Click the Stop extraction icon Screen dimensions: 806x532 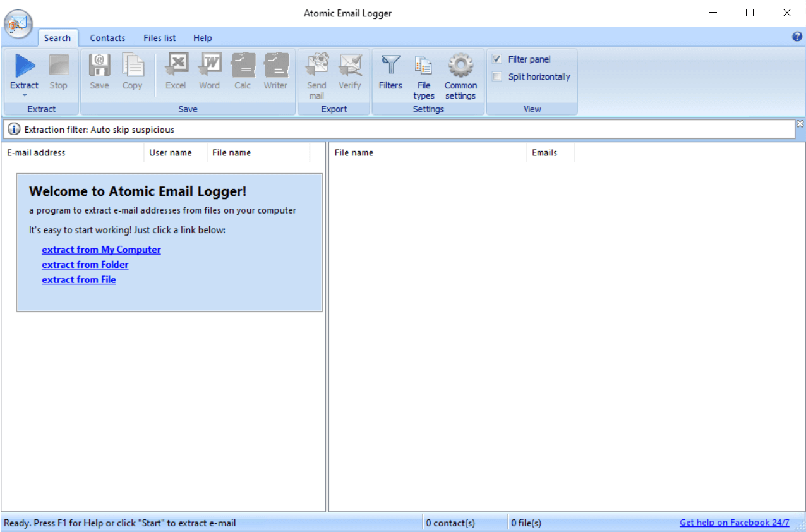pyautogui.click(x=59, y=66)
